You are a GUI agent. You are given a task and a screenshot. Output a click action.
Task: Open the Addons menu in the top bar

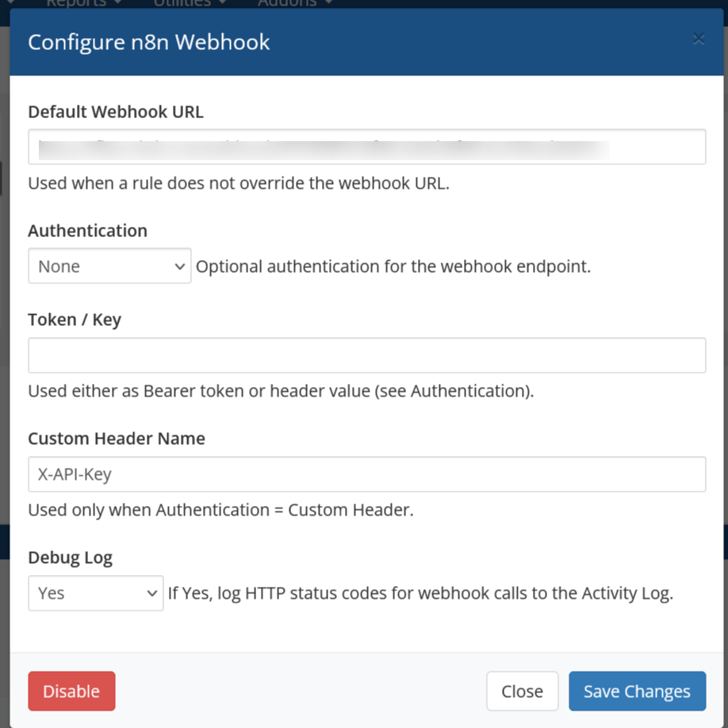pyautogui.click(x=295, y=3)
